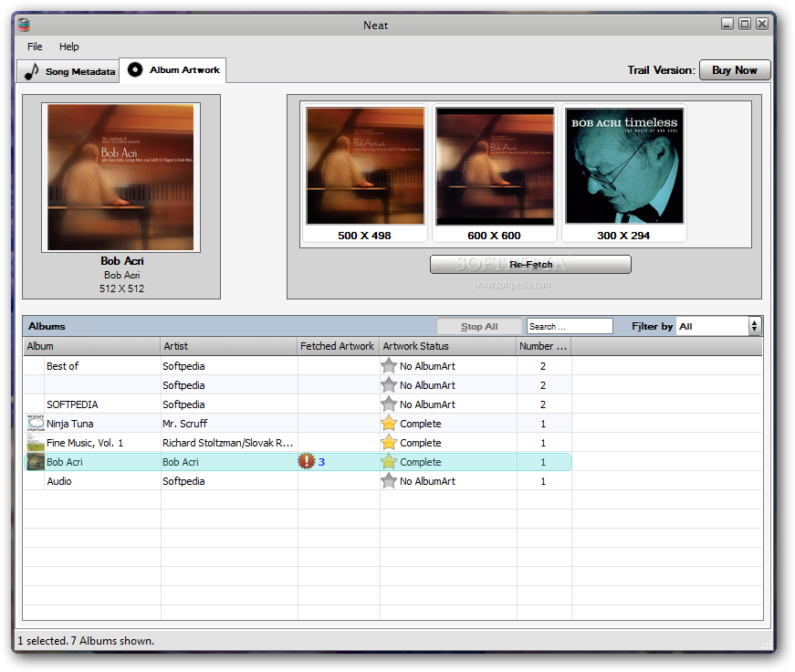Screen dimensions: 795x672
Task: Click the Ninja Tuna album cover icon
Action: coord(36,423)
